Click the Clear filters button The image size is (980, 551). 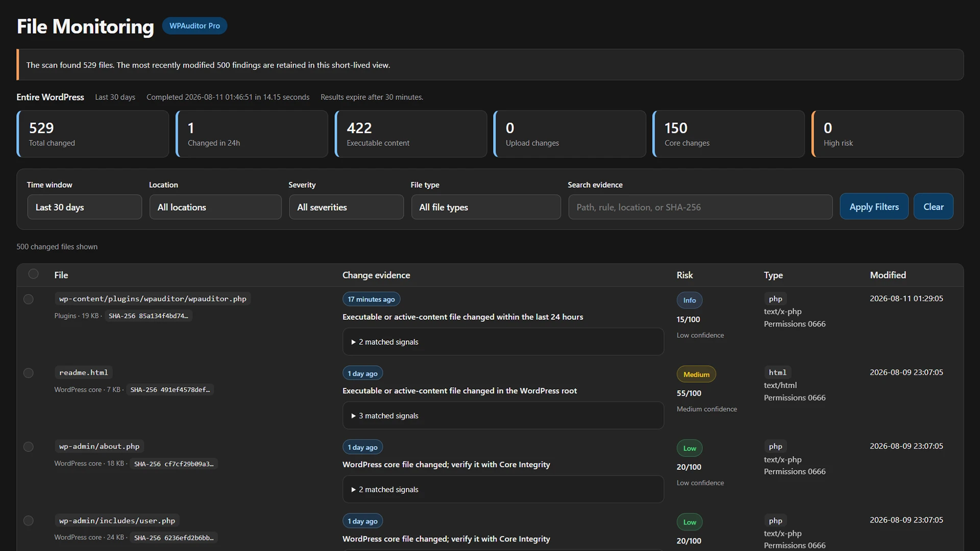[x=933, y=207]
